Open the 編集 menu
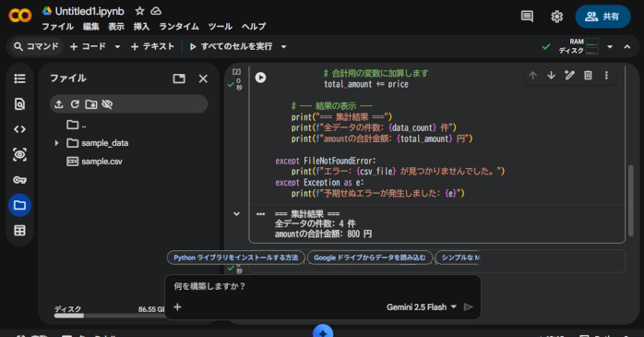Screen dimensions: 644x337 click(90, 27)
